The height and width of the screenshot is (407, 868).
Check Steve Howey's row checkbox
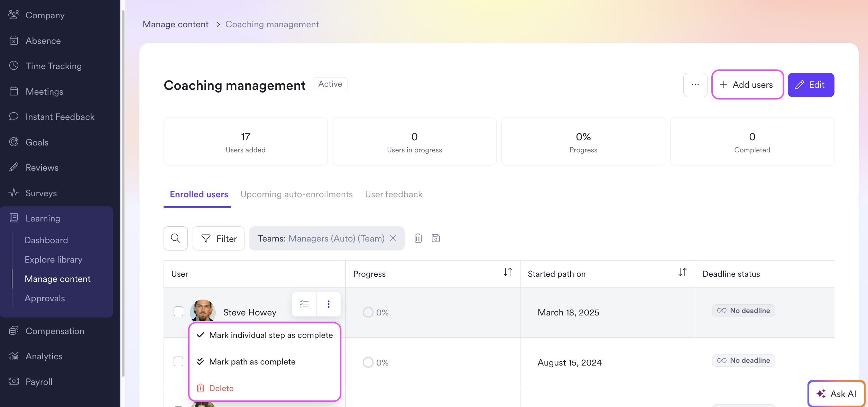click(178, 311)
